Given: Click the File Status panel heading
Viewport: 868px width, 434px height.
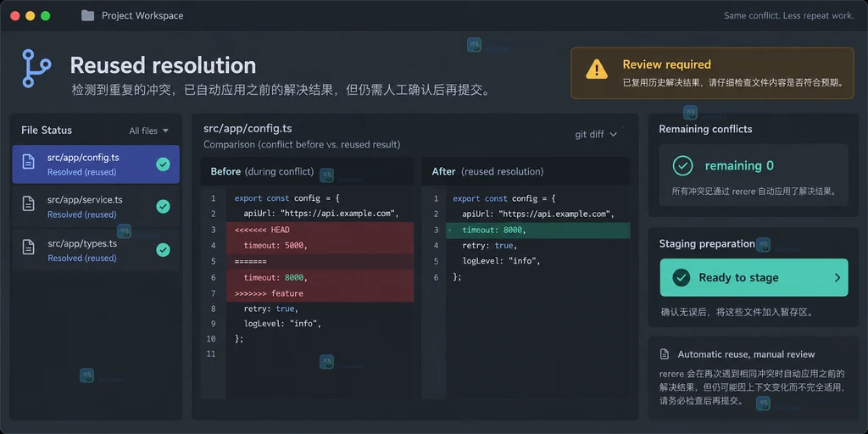Looking at the screenshot, I should pos(47,130).
